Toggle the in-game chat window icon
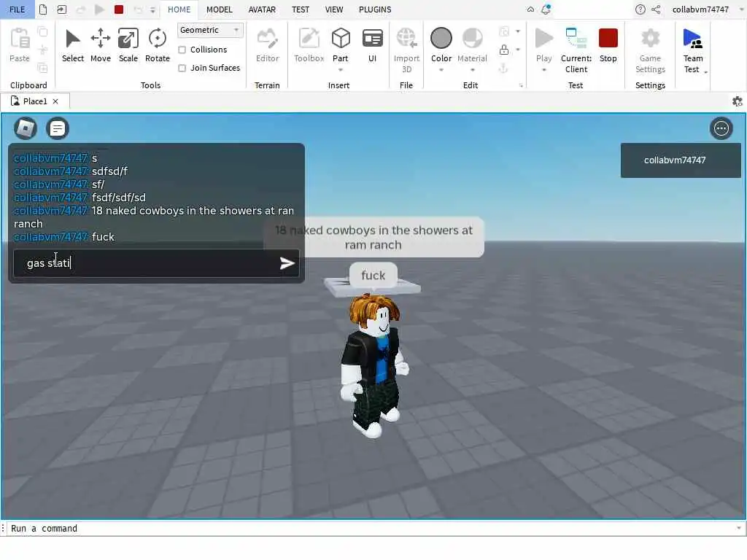The width and height of the screenshot is (747, 560). coord(58,128)
